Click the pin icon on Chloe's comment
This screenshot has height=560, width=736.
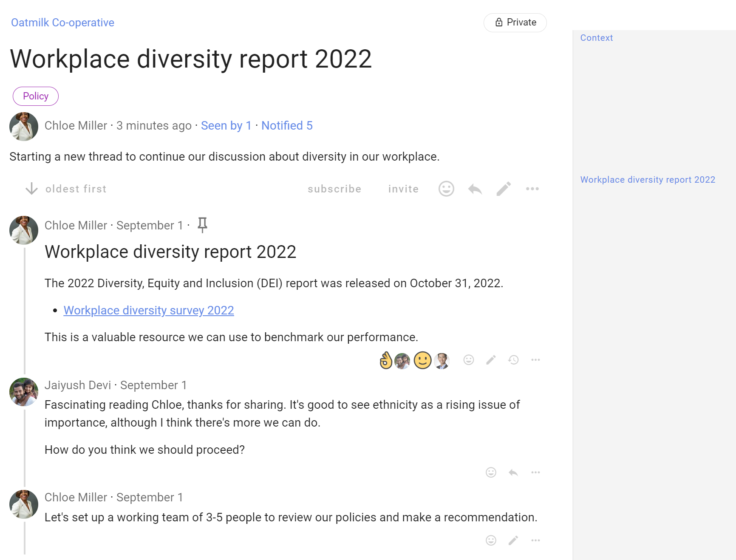(x=202, y=225)
